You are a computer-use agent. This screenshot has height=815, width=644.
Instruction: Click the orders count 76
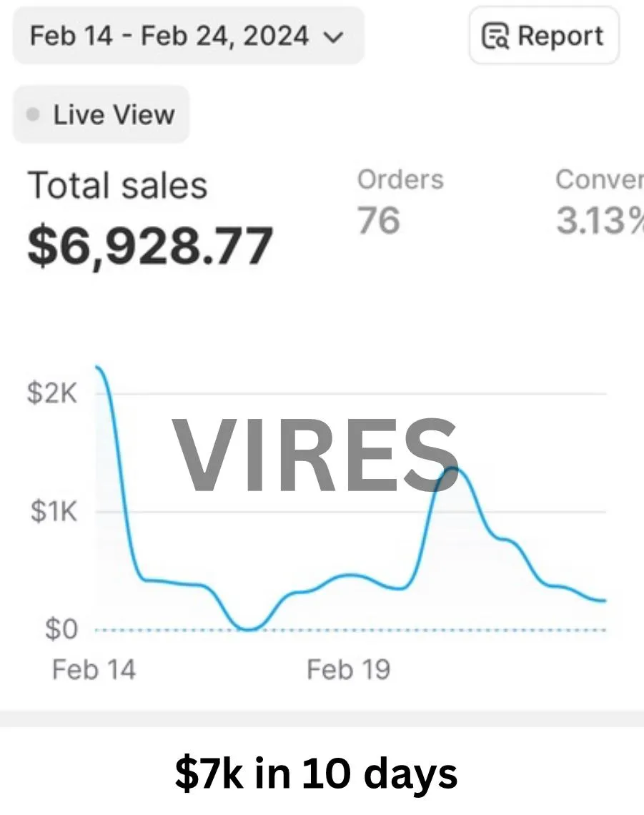(x=378, y=220)
